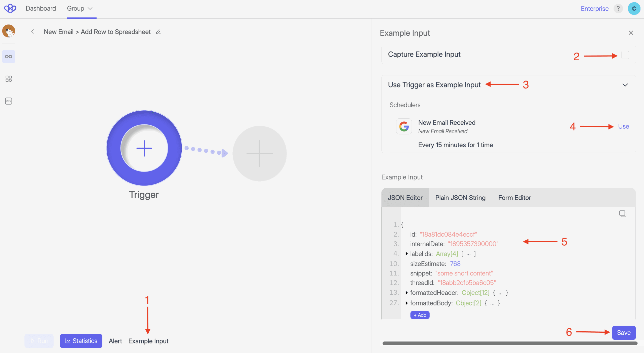This screenshot has height=353, width=644.
Task: Save the example input
Action: click(x=624, y=333)
